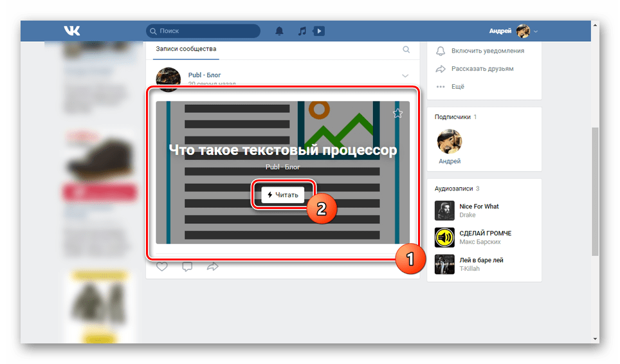620x364 pixels.
Task: Open the Publ - Блог community avatar on post
Action: (x=168, y=79)
